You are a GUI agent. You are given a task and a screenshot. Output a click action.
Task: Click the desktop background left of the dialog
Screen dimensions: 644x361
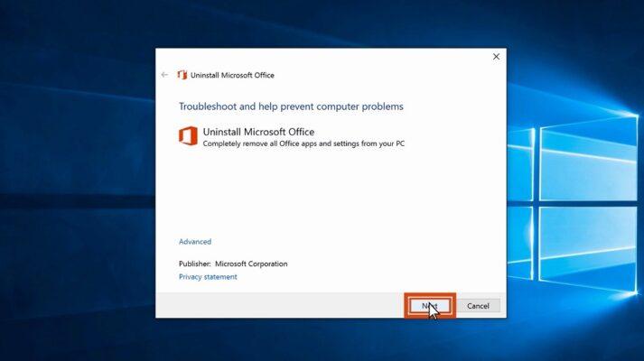[77, 180]
